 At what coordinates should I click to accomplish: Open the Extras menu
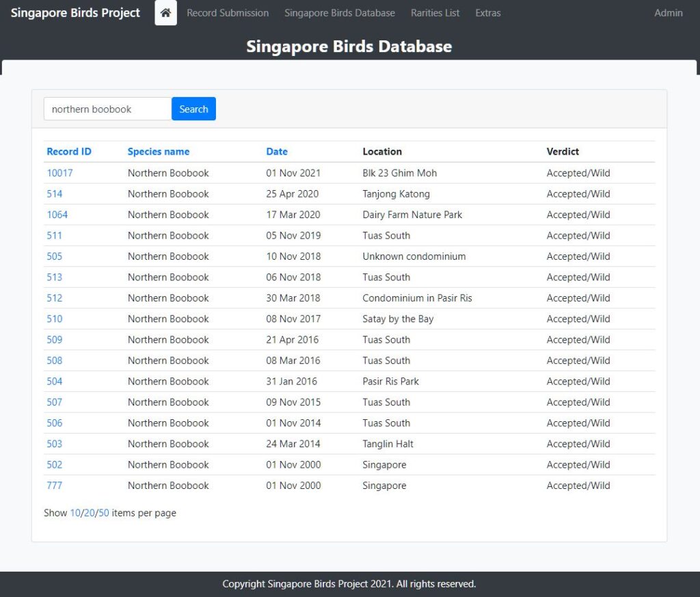tap(488, 13)
